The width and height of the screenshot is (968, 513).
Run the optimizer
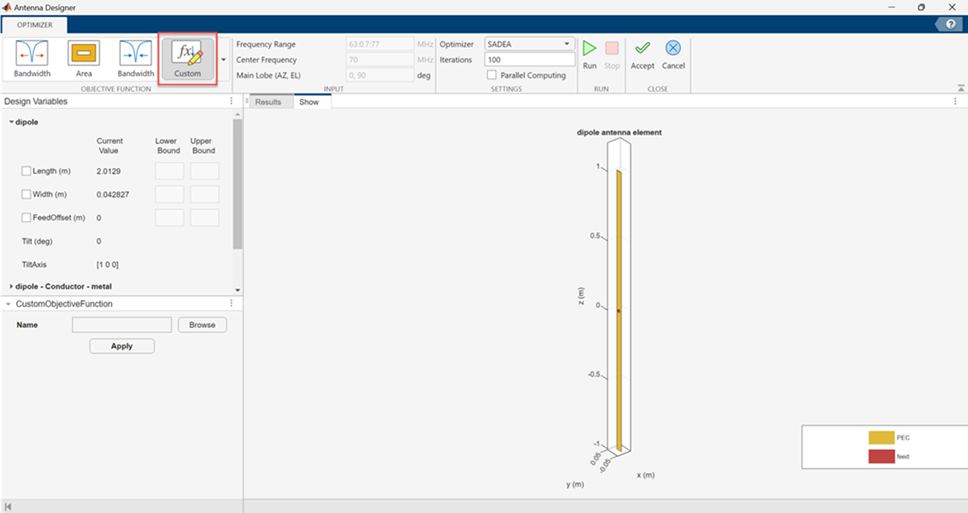(590, 55)
